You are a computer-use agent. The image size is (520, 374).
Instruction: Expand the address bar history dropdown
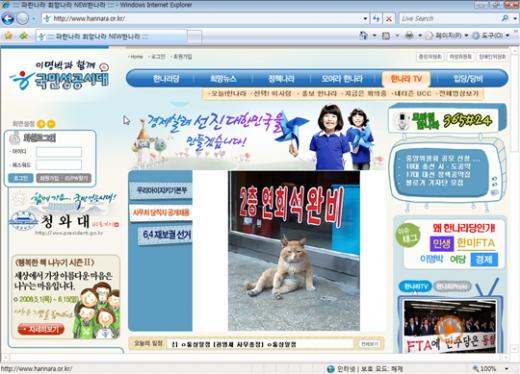(x=365, y=19)
